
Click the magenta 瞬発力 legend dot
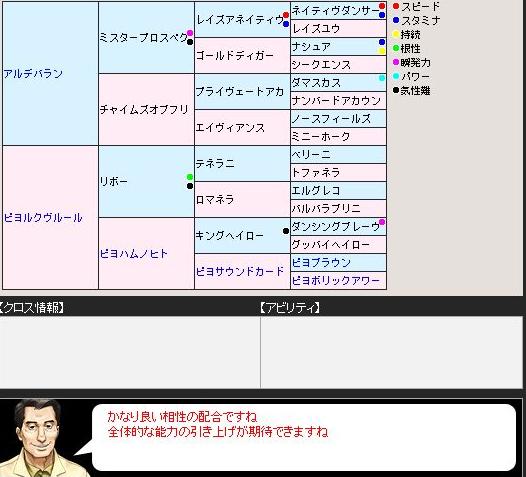tap(396, 62)
